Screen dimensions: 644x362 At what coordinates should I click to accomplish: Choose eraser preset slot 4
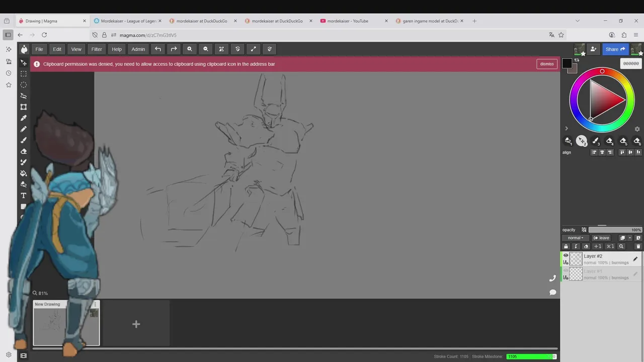pos(609,141)
